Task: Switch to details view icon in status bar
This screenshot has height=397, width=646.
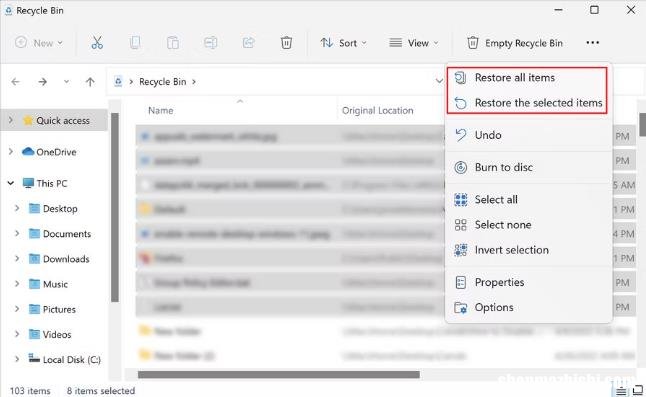Action: tap(621, 390)
